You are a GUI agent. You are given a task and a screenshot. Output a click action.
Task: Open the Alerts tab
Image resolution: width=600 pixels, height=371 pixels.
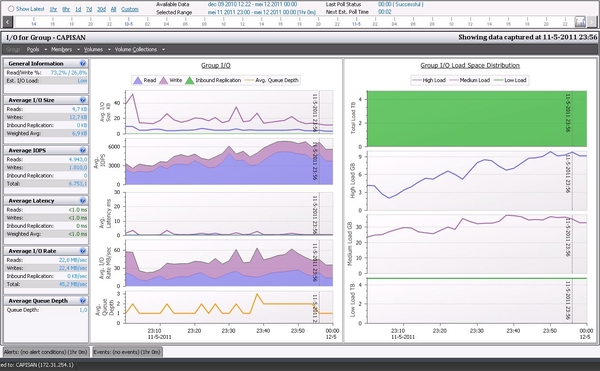pos(46,352)
